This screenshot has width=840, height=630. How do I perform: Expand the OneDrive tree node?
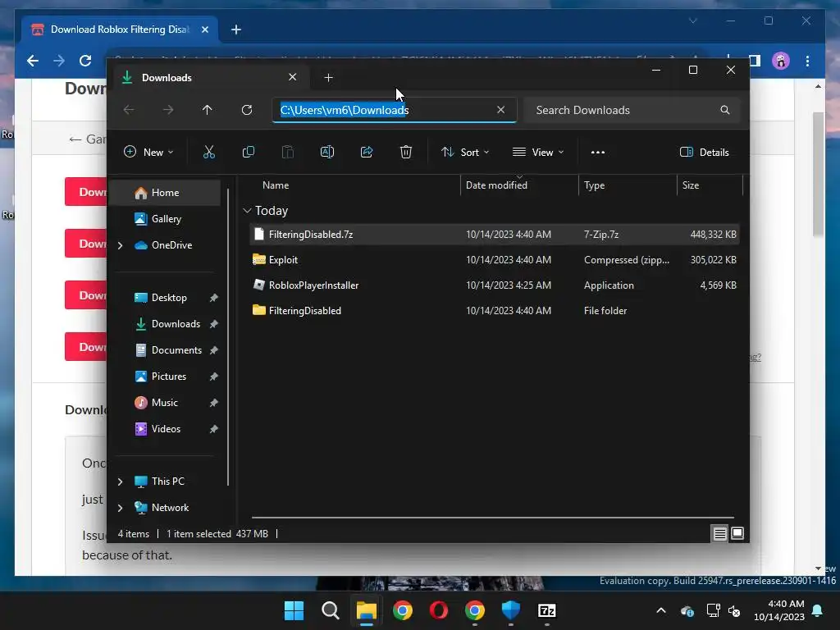(x=120, y=245)
